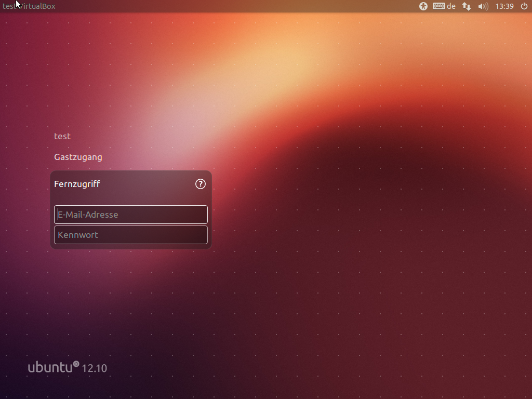Open the network connection indicator
Image resolution: width=532 pixels, height=399 pixels.
467,6
